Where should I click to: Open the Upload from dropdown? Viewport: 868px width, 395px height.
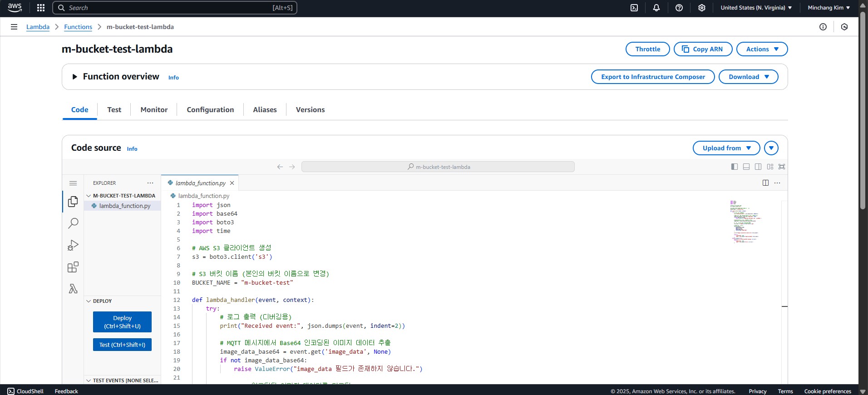726,148
